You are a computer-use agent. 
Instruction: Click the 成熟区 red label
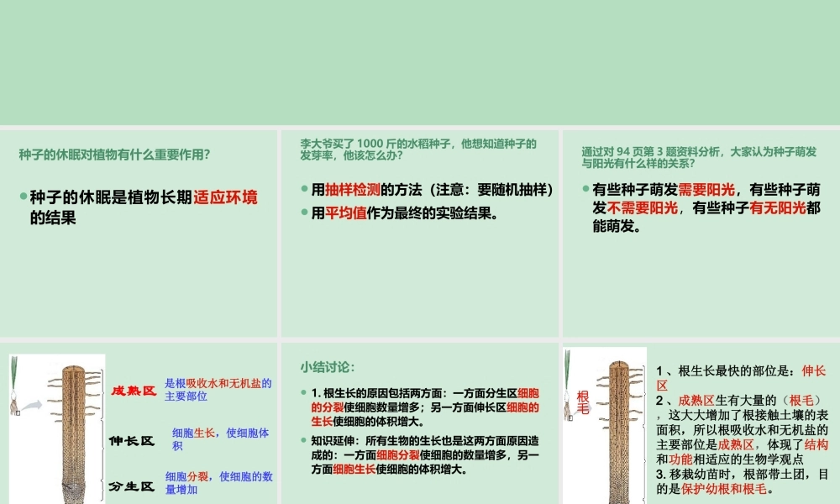pyautogui.click(x=134, y=391)
